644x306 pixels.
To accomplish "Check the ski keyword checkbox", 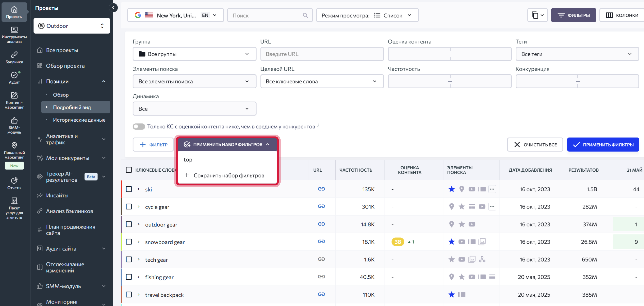I will coord(129,189).
